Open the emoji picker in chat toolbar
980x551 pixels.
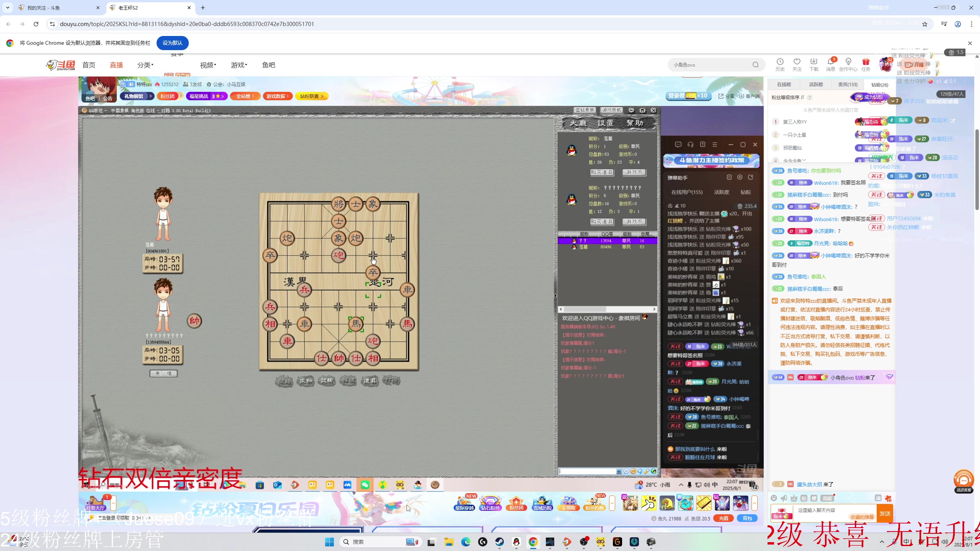click(x=774, y=498)
